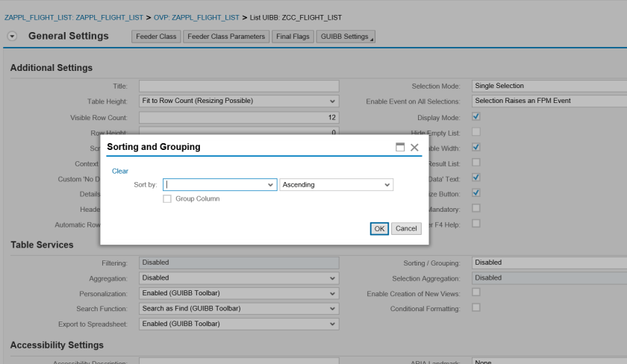Check Enable Creation of New Views
This screenshot has height=364, width=627.
pos(476,293)
